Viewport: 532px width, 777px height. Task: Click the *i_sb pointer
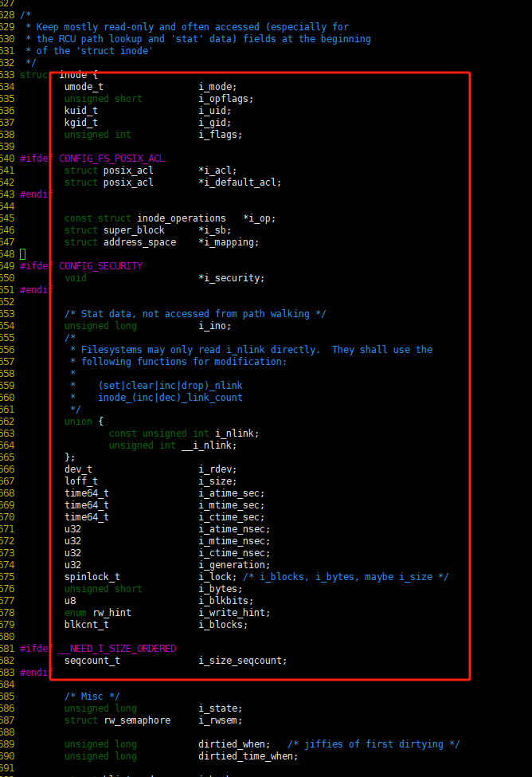tap(213, 230)
